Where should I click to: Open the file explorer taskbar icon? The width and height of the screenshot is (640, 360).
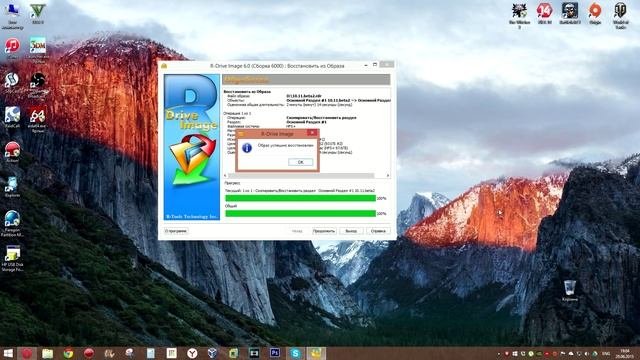(47, 353)
